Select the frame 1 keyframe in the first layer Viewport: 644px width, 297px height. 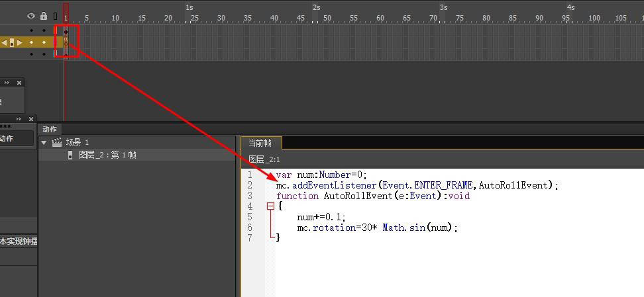[x=66, y=30]
